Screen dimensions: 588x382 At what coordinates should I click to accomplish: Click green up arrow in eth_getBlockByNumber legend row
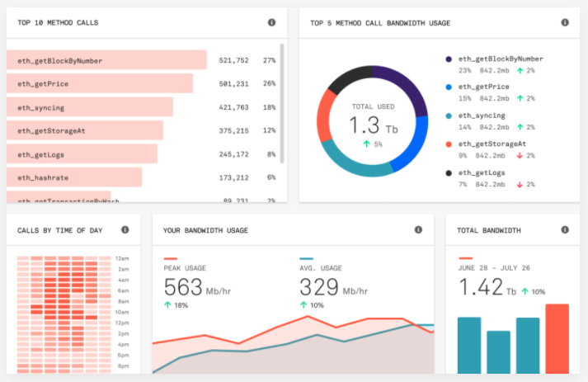click(x=520, y=70)
